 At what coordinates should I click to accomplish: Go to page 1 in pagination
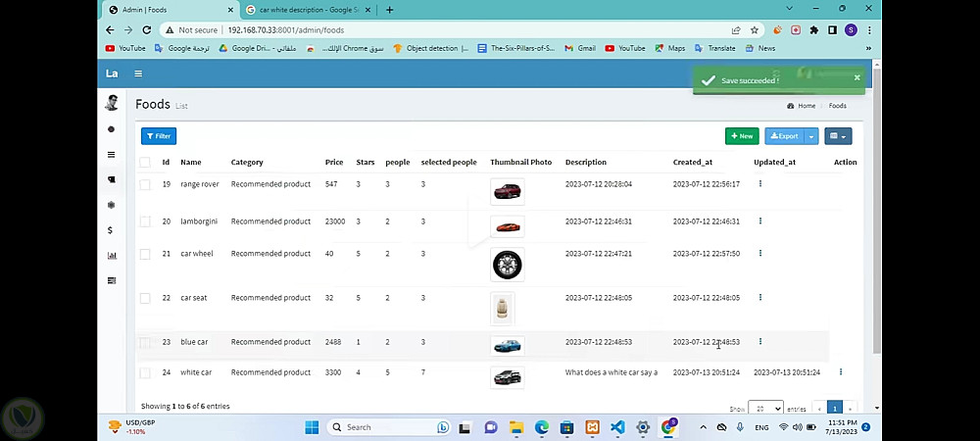point(835,409)
